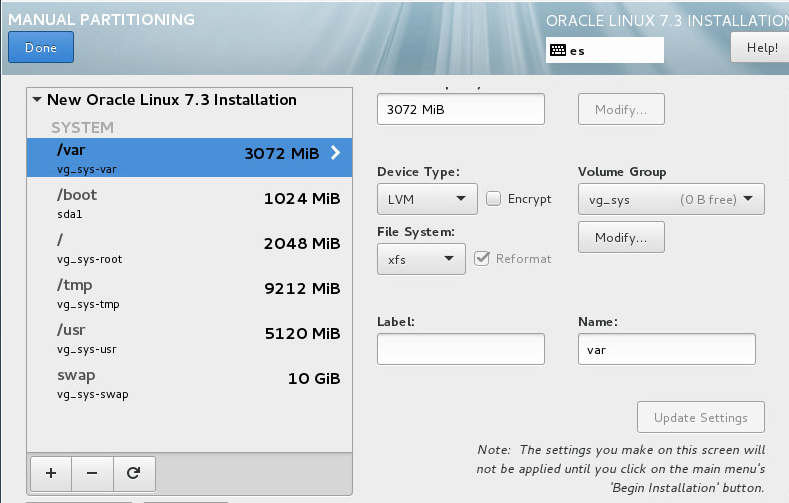Open the Device Type LVM dropdown
The image size is (789, 503).
[x=427, y=199]
